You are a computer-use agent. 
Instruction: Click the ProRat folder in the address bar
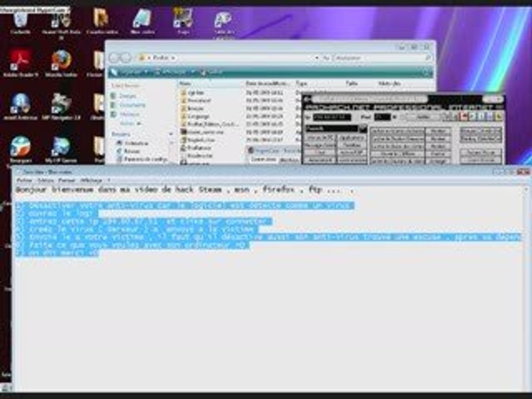[x=161, y=58]
